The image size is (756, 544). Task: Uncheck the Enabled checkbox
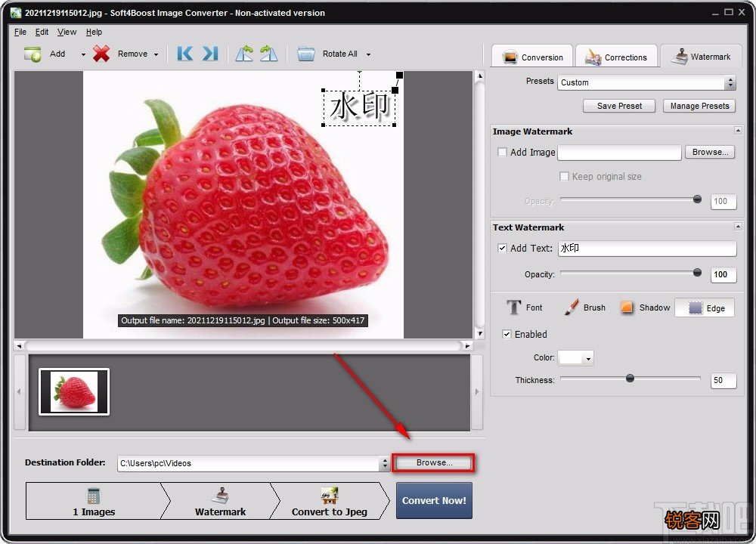507,335
